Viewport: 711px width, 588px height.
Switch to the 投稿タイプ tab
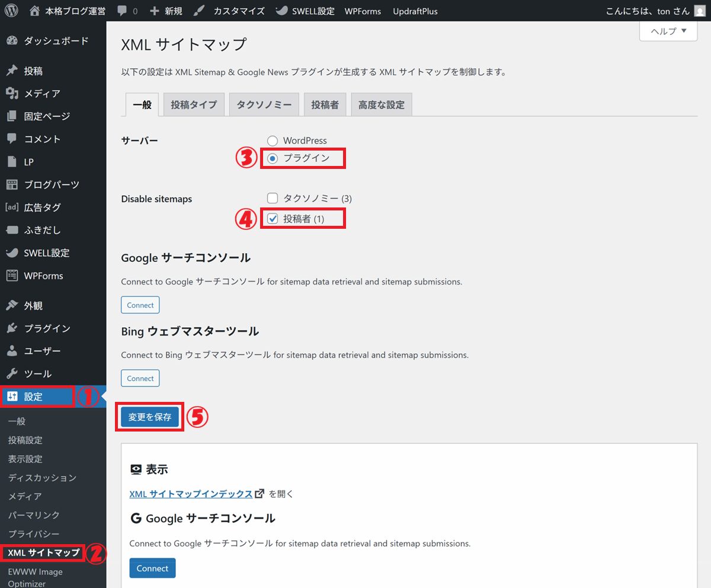194,105
